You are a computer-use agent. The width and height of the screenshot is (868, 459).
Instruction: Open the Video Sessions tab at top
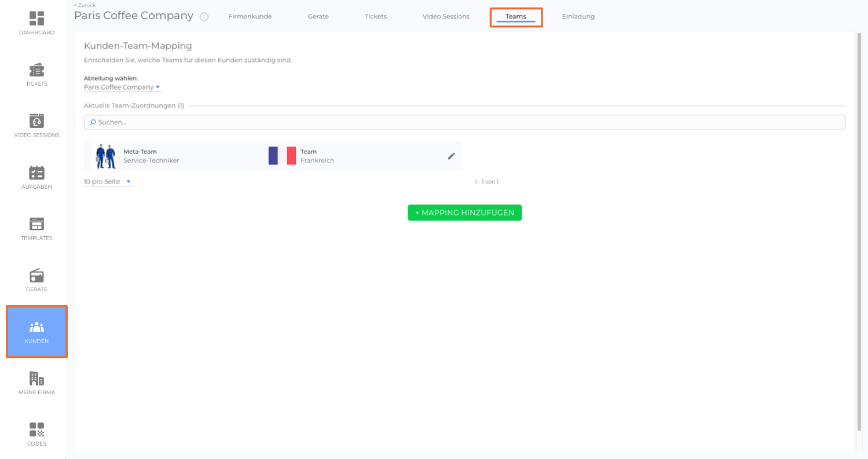[x=446, y=16]
